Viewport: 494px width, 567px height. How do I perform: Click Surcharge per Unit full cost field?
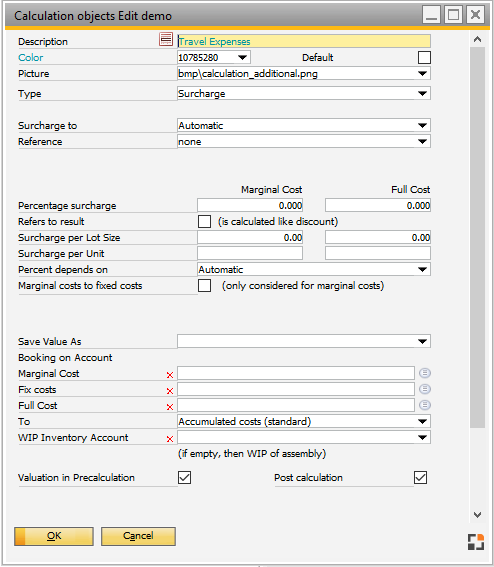(x=378, y=253)
